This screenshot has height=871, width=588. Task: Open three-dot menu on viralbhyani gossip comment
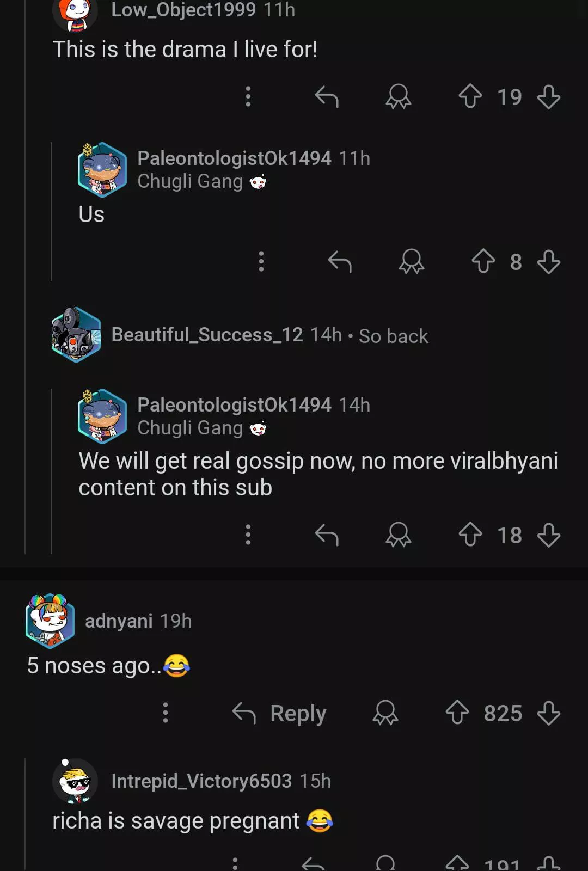click(x=248, y=535)
